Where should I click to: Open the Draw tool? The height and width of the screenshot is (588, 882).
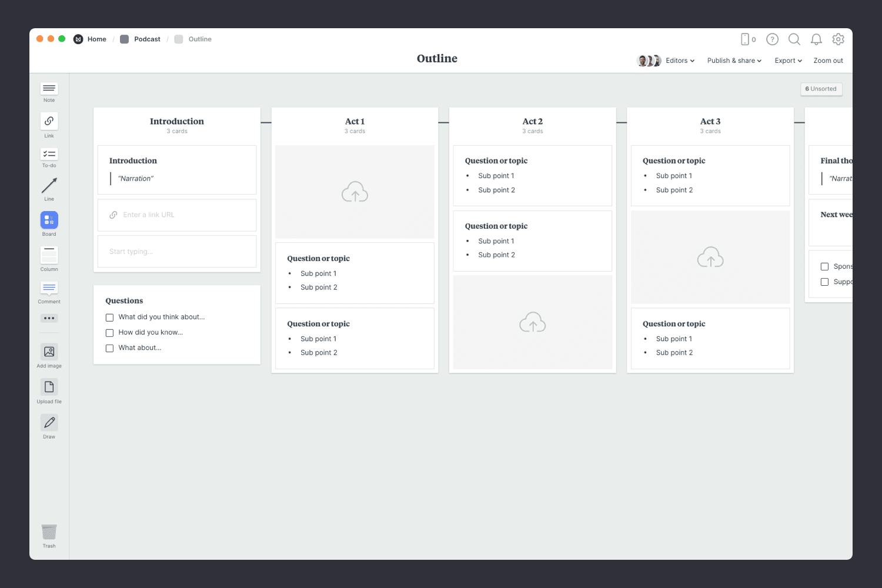click(49, 422)
